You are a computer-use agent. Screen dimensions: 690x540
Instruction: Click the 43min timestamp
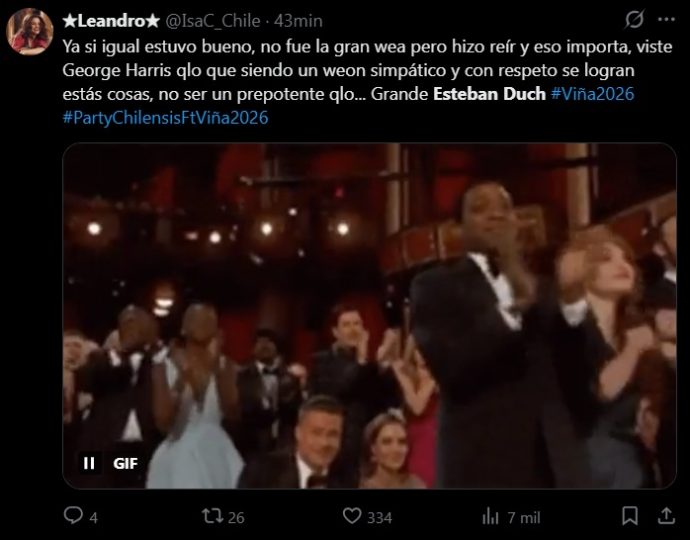(x=298, y=21)
